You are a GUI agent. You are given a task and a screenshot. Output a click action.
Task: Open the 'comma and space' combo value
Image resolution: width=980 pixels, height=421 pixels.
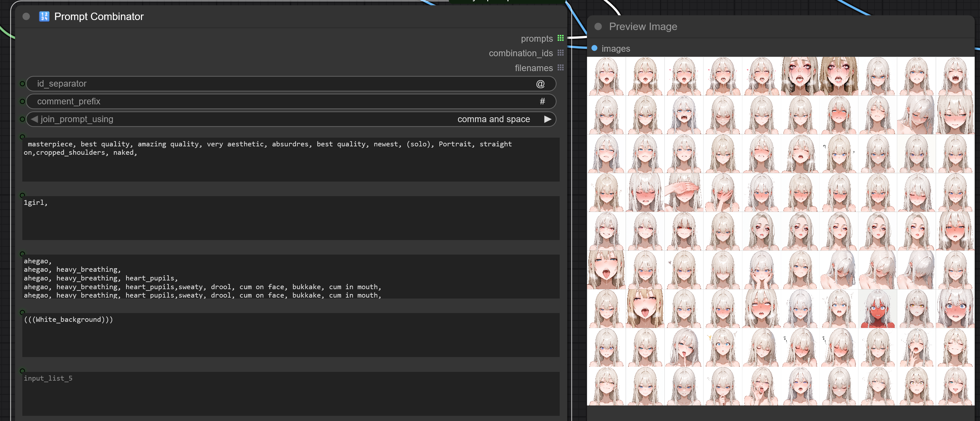click(493, 119)
